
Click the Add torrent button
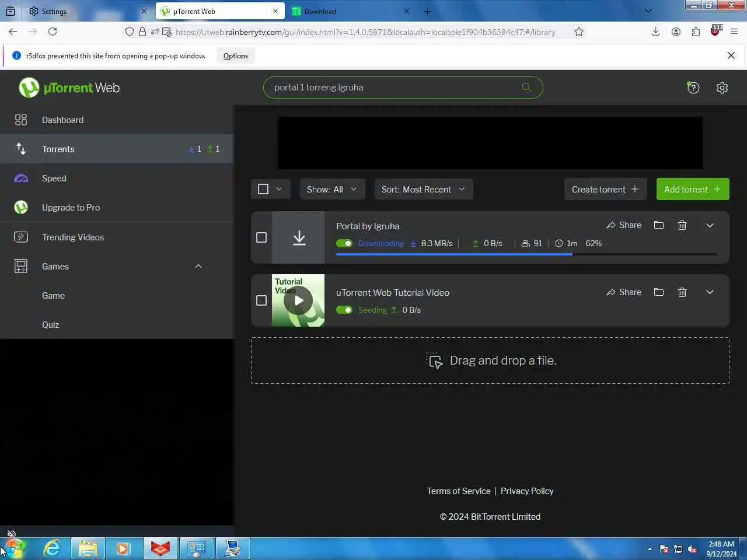click(x=693, y=189)
